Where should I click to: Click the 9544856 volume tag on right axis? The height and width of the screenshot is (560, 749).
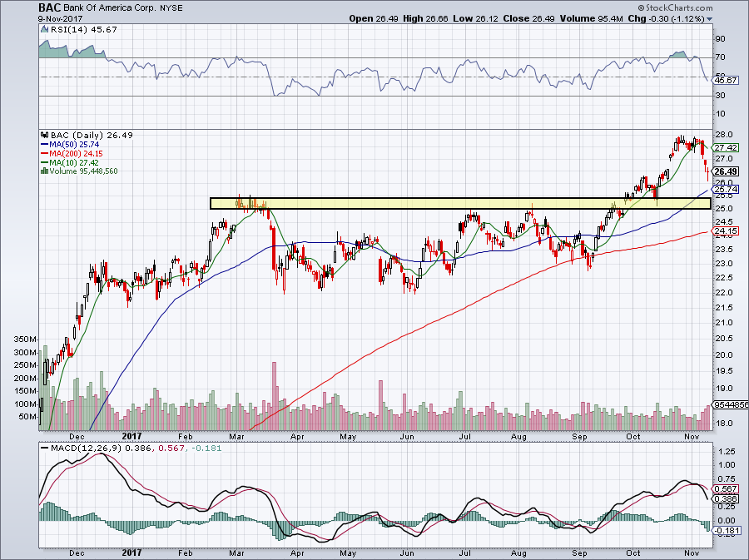(x=731, y=405)
